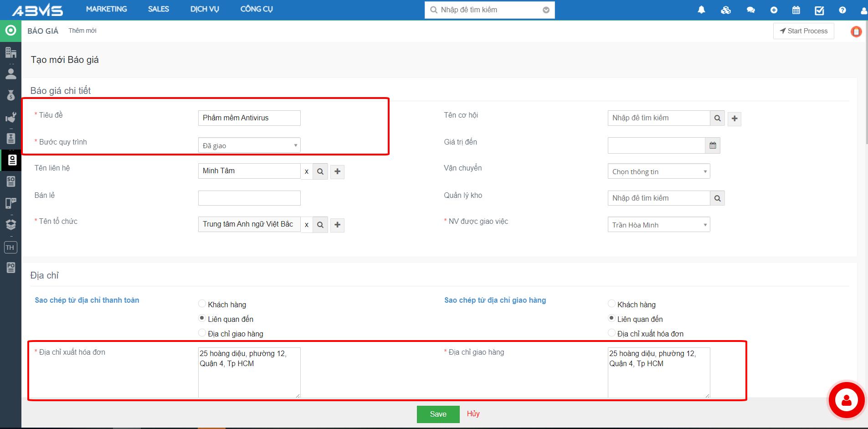Choose Địa chỉ xuất hóa đơn radio option
This screenshot has height=429, width=868.
pos(611,333)
